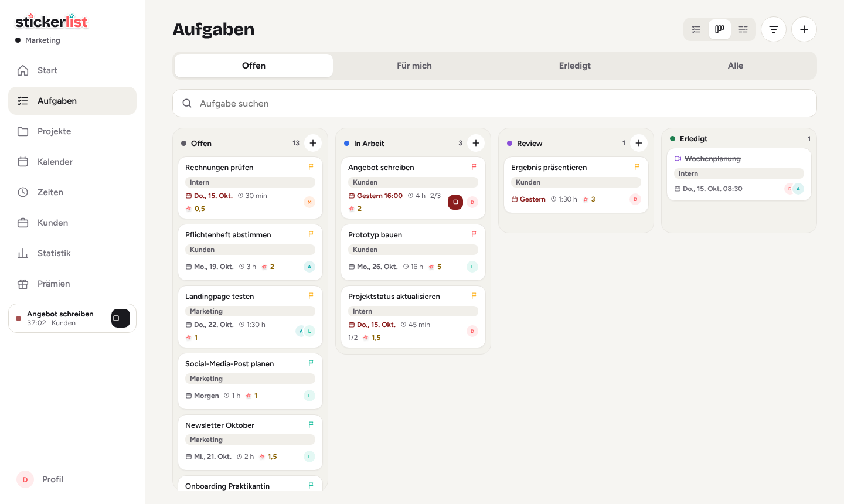
Task: Click the red flag on Prototyp bauen
Action: click(474, 234)
